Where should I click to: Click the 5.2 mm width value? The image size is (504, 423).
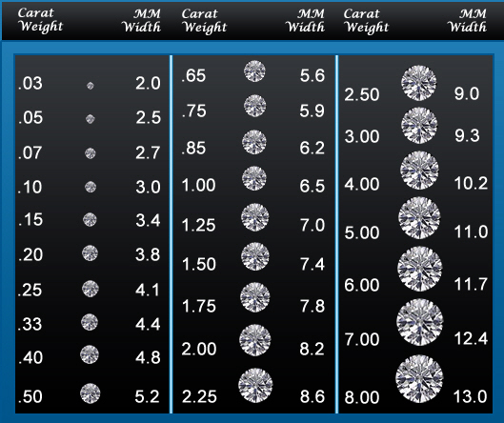click(x=148, y=396)
